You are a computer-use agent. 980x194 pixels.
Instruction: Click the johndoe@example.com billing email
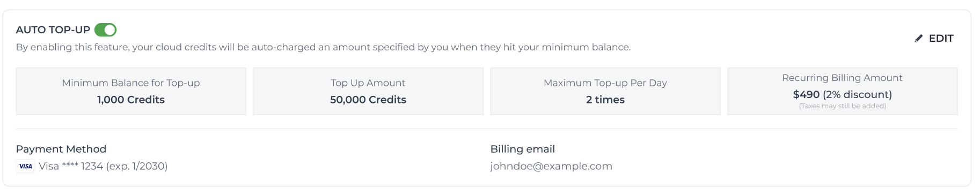pyautogui.click(x=551, y=166)
